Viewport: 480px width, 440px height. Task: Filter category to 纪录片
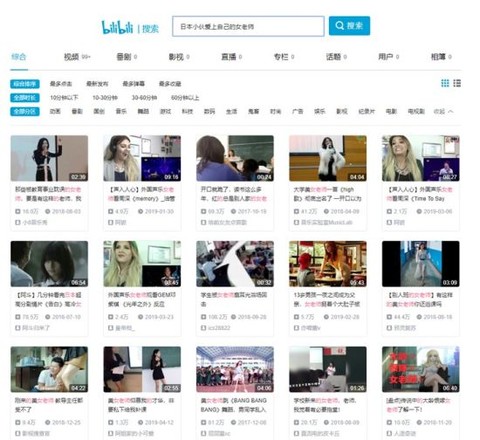(366, 111)
